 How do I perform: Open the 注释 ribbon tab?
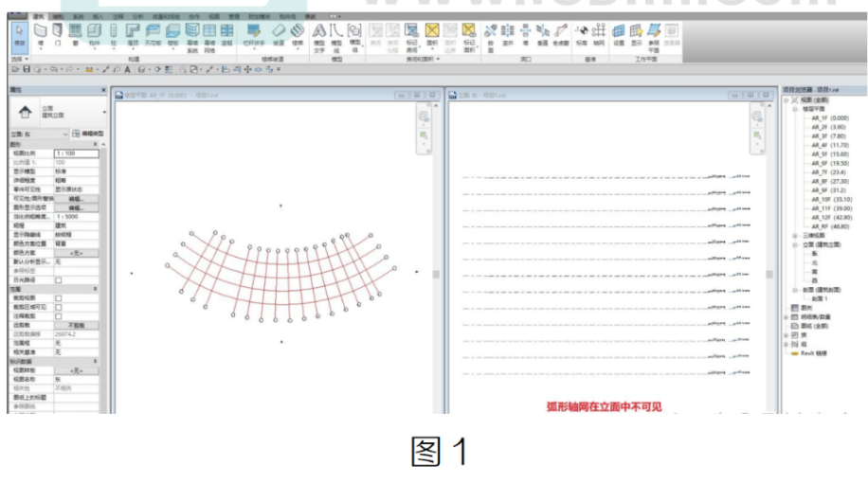[x=118, y=17]
